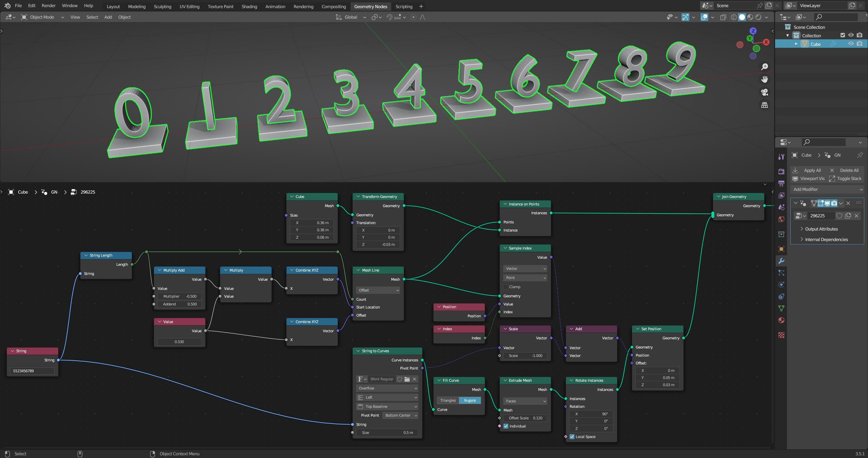
Task: Toggle X-ray mode icon in viewport header
Action: [723, 17]
